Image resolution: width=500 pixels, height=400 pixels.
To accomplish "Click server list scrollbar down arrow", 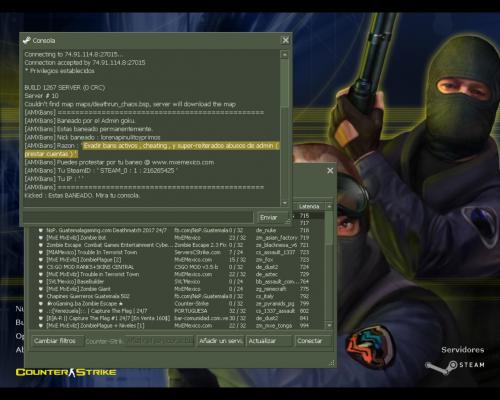I will coord(329,325).
